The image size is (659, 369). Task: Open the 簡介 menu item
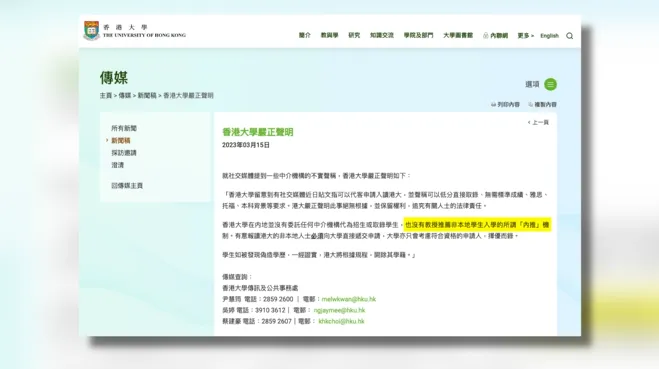pyautogui.click(x=305, y=35)
